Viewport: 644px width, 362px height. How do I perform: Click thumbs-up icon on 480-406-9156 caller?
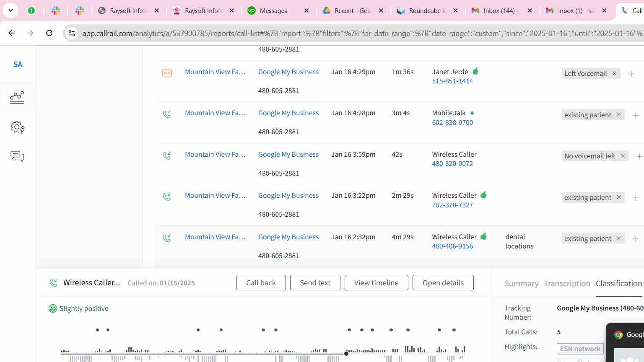pos(483,236)
